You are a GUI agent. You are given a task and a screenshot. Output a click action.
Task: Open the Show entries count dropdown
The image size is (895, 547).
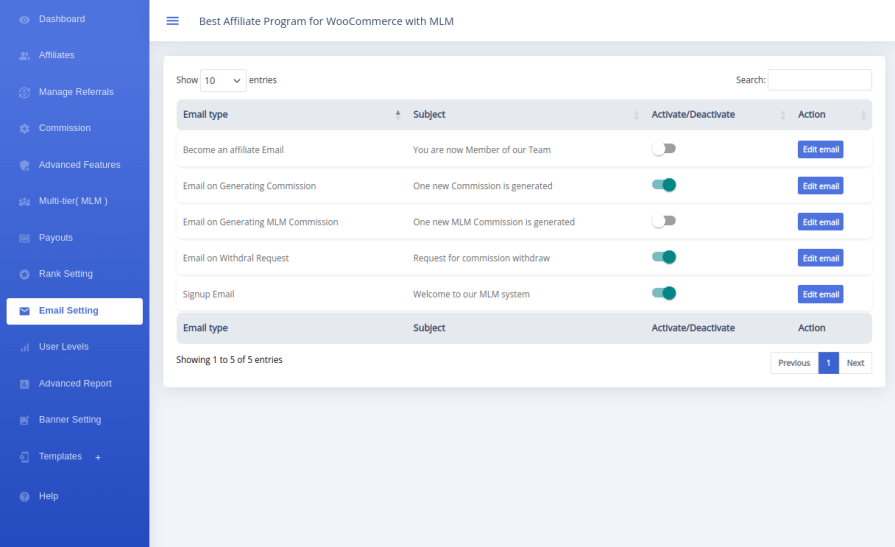[223, 80]
